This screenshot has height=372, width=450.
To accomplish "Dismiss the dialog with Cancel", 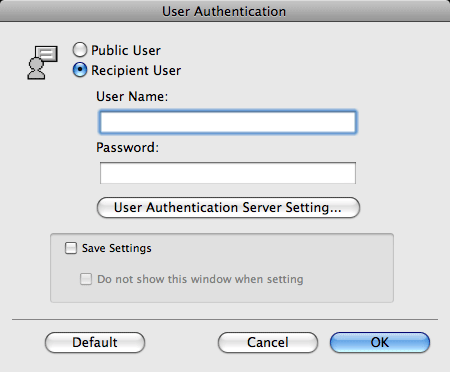I will click(x=268, y=342).
